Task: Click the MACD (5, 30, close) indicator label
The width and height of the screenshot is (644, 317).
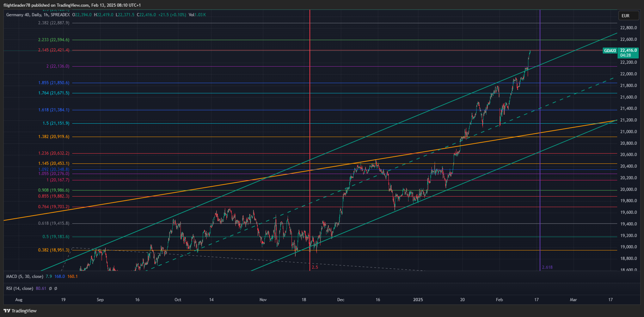Action: click(25, 276)
